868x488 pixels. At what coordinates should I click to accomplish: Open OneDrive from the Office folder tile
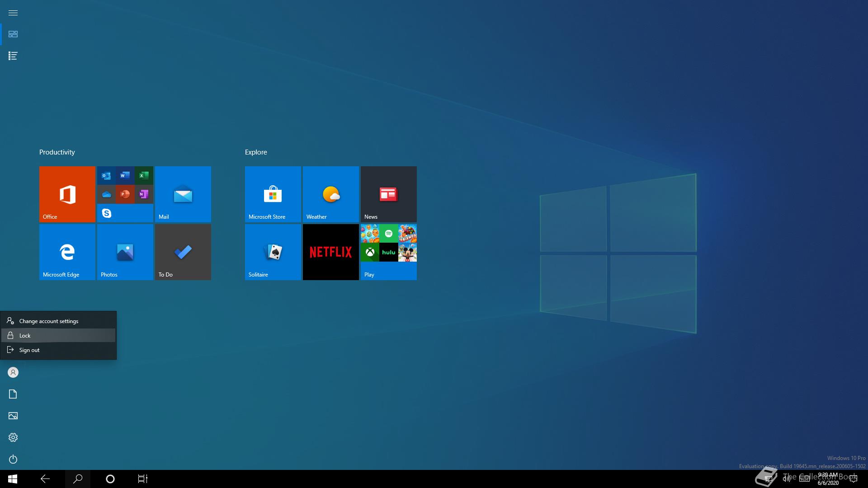click(106, 194)
